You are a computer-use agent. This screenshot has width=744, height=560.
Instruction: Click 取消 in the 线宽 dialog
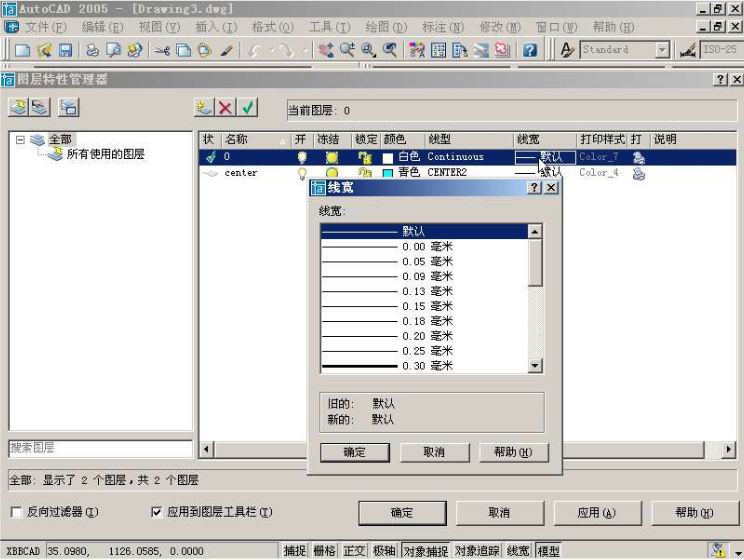pos(434,452)
